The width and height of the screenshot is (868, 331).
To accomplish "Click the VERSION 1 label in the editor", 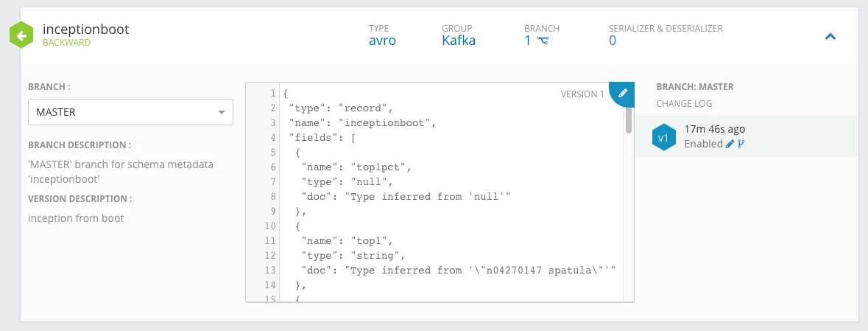I will (582, 94).
